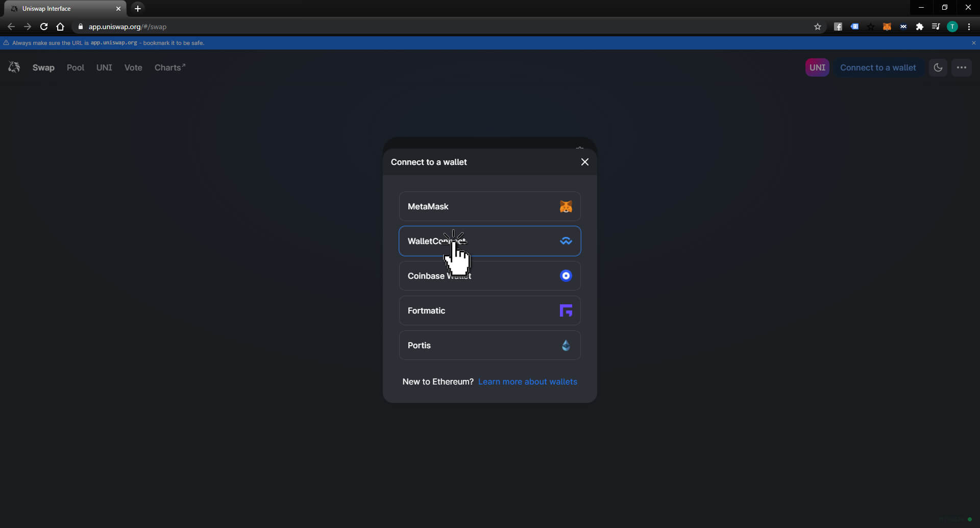Click the Uniswap unicorn logo

pos(14,67)
